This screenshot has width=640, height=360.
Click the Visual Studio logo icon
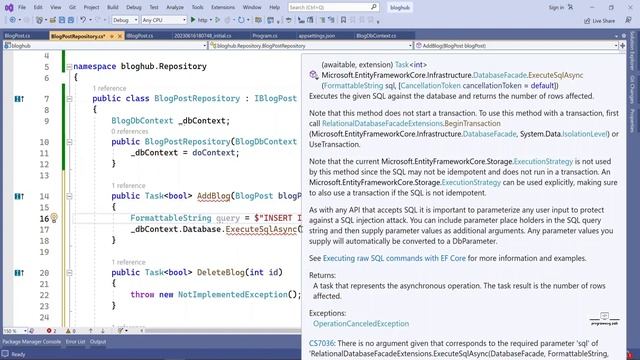[x=9, y=7]
